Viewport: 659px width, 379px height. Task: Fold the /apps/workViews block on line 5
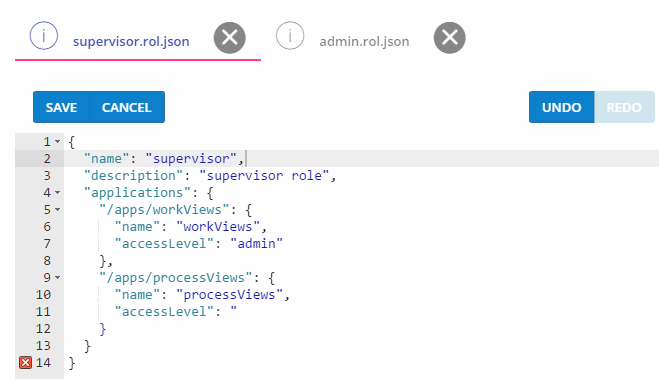click(58, 209)
